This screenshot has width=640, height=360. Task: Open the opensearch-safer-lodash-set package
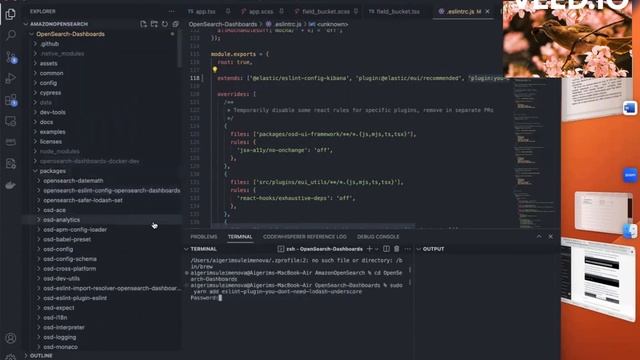pos(83,200)
